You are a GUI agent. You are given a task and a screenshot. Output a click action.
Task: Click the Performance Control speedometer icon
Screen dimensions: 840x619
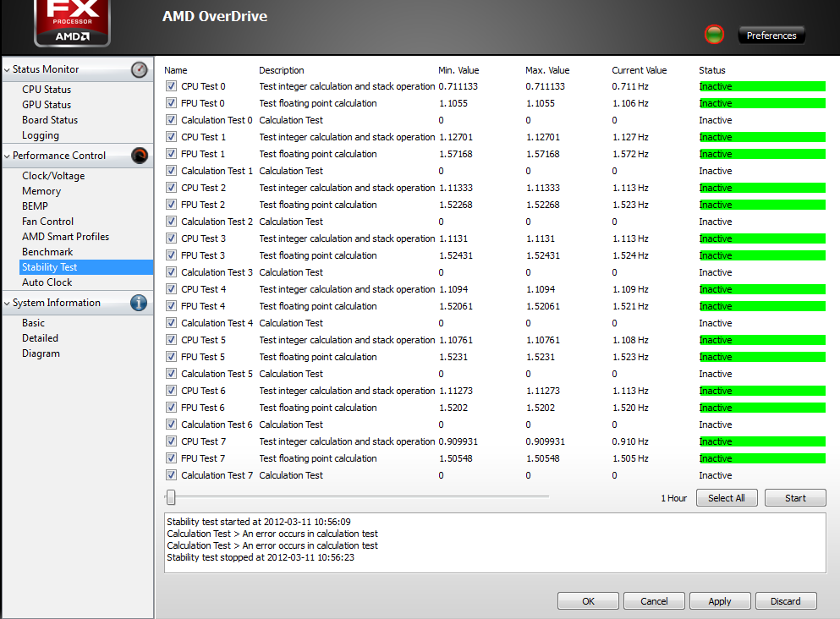pos(140,156)
